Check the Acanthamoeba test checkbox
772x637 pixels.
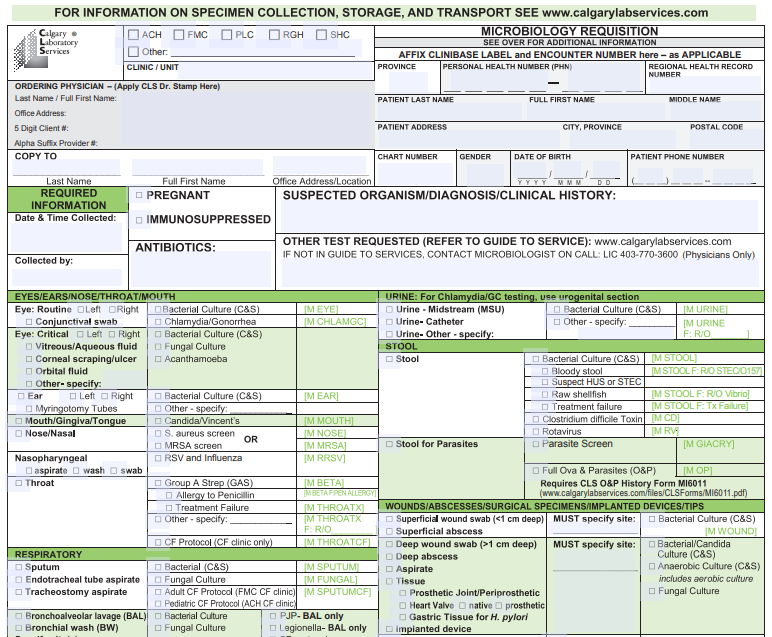158,359
